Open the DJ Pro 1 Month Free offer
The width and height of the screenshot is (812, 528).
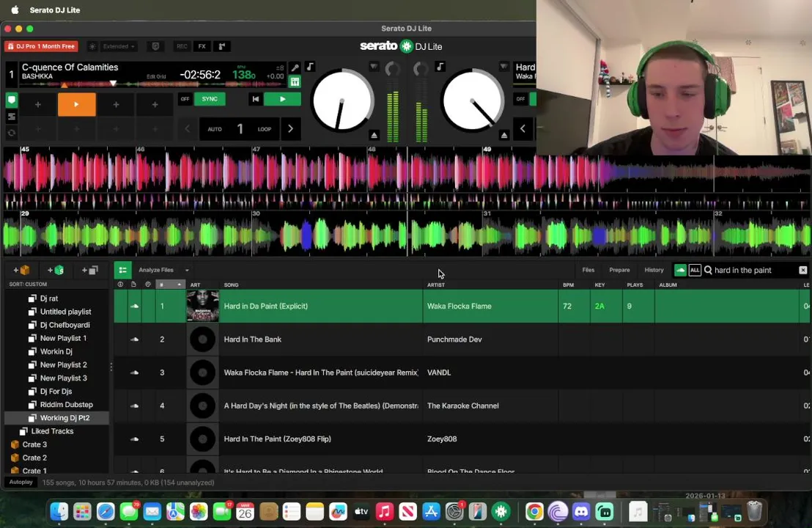point(41,46)
